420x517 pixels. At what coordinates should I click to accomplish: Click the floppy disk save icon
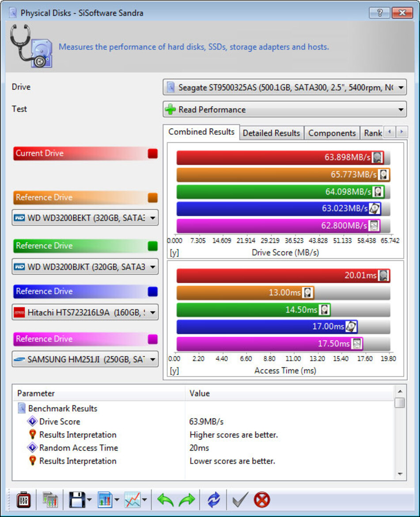click(77, 500)
